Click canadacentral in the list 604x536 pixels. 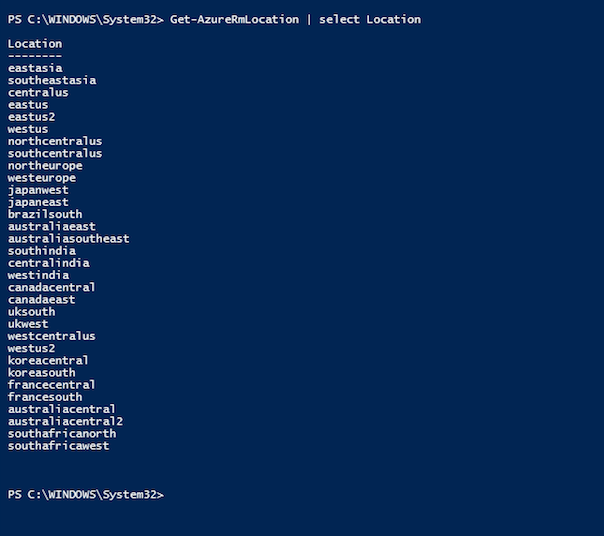(x=52, y=287)
